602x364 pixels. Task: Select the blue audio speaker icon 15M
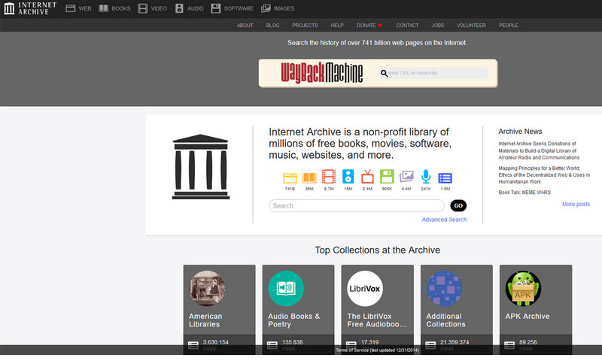coord(348,177)
